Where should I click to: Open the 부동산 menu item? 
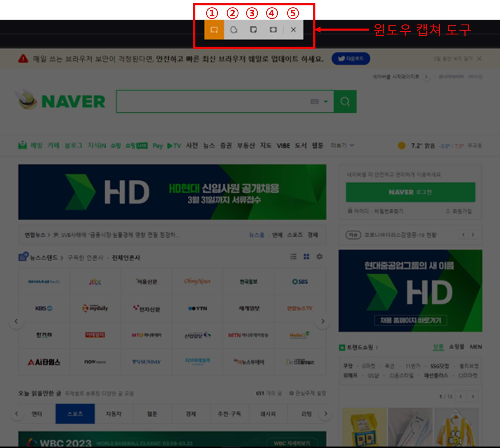246,145
